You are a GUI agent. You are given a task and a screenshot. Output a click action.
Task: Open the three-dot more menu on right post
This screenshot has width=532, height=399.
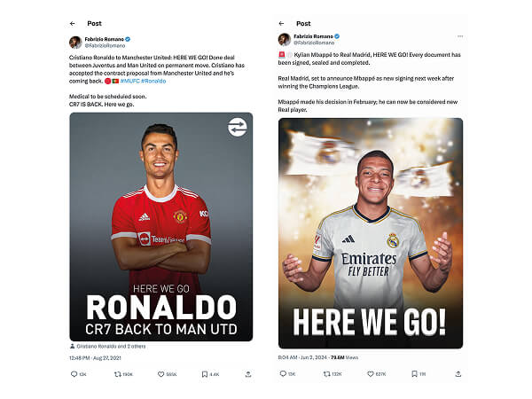click(x=460, y=36)
